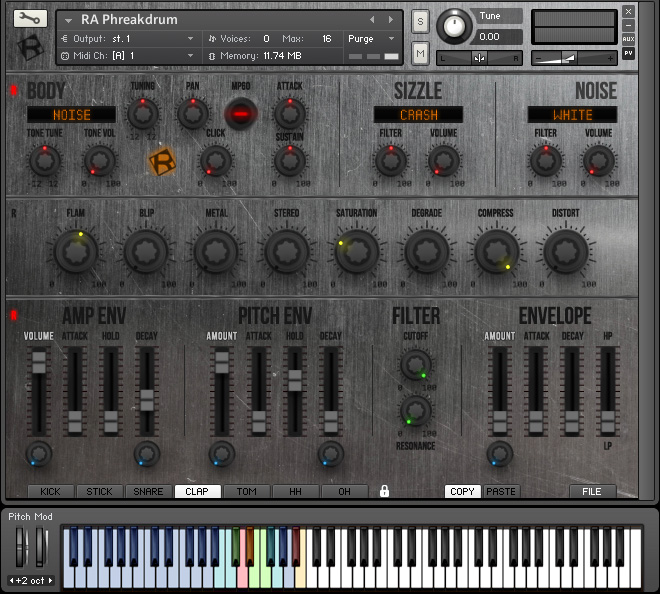Select the KICK drum tab
Viewport: 660px width, 594px height.
click(50, 491)
